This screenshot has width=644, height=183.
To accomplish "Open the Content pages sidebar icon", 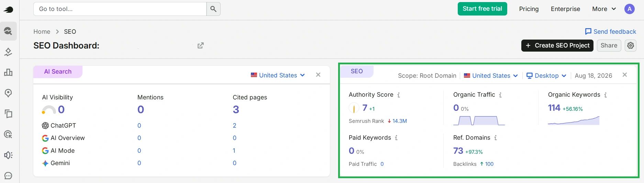I will click(8, 114).
